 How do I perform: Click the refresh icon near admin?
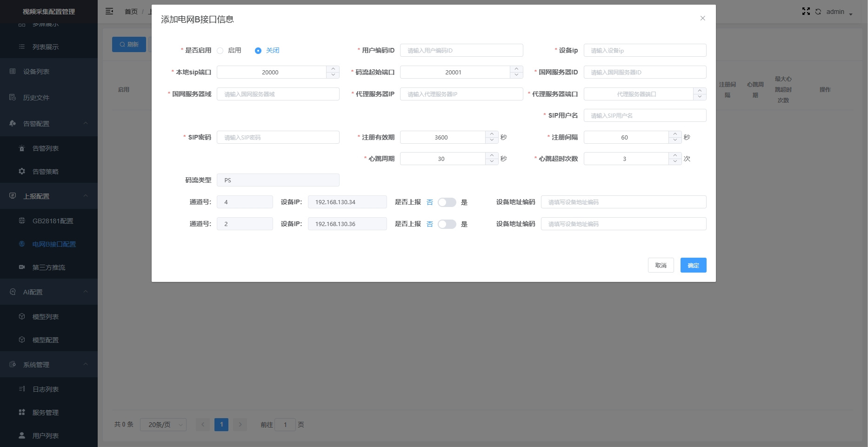pyautogui.click(x=818, y=12)
